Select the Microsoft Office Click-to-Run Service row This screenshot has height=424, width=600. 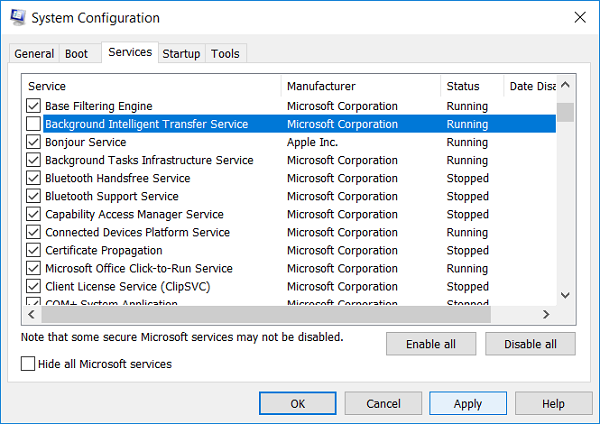(139, 268)
